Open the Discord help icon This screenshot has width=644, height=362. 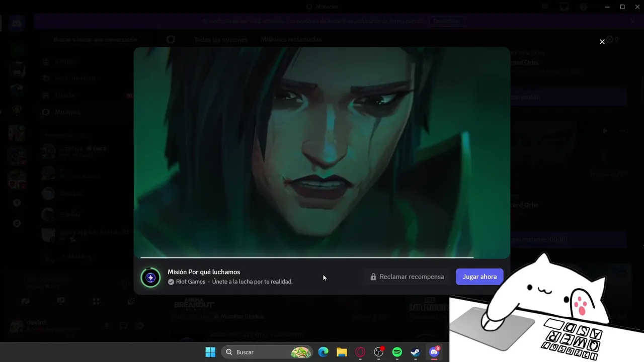pos(584,7)
